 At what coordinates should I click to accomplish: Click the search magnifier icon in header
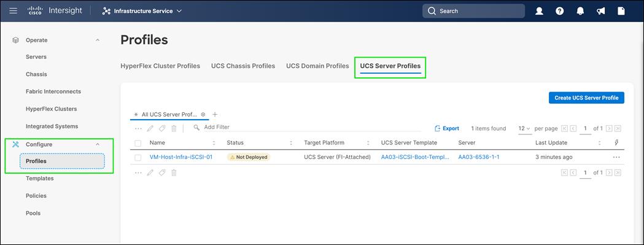click(x=432, y=11)
